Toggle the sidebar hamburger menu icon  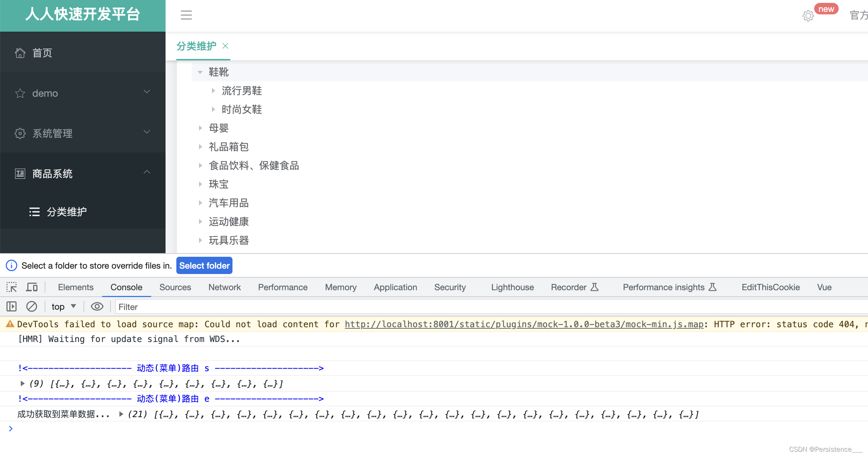[x=186, y=15]
